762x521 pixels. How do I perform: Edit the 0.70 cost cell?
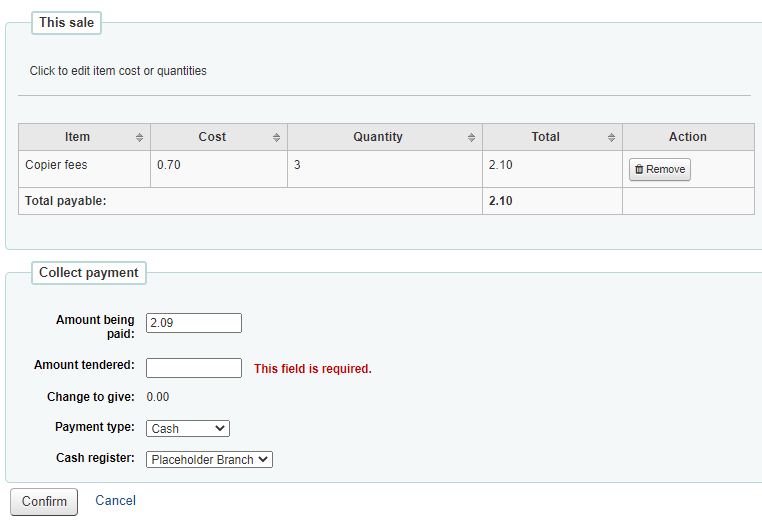point(169,165)
